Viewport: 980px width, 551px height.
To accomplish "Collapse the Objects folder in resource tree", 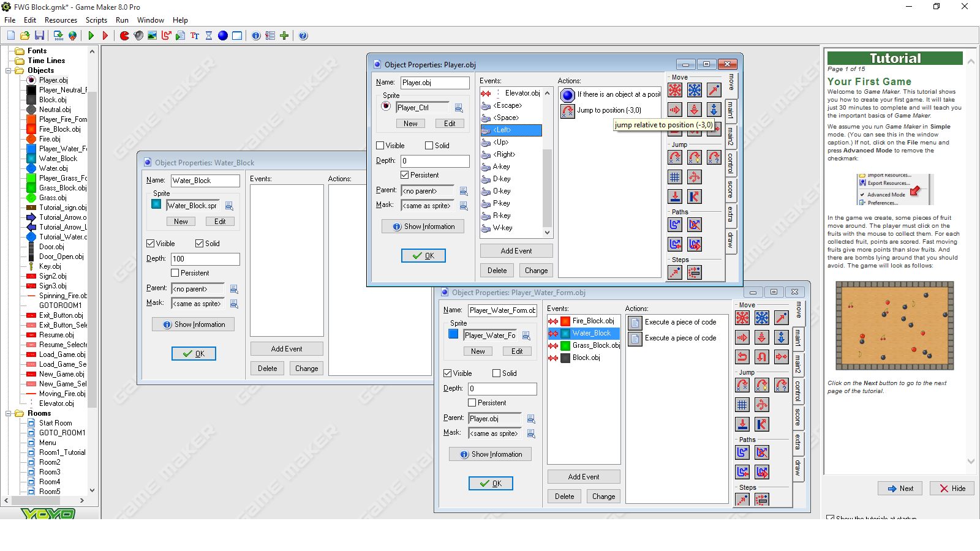I will coord(9,70).
